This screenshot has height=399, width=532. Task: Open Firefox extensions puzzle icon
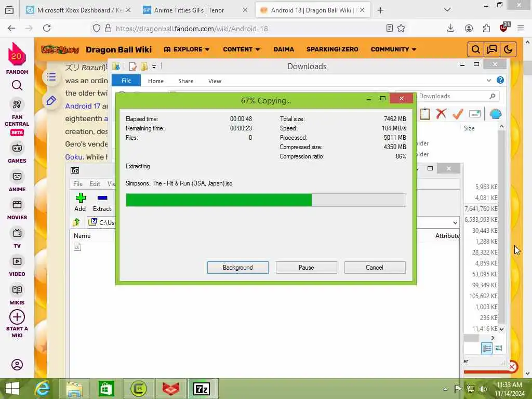click(x=486, y=28)
